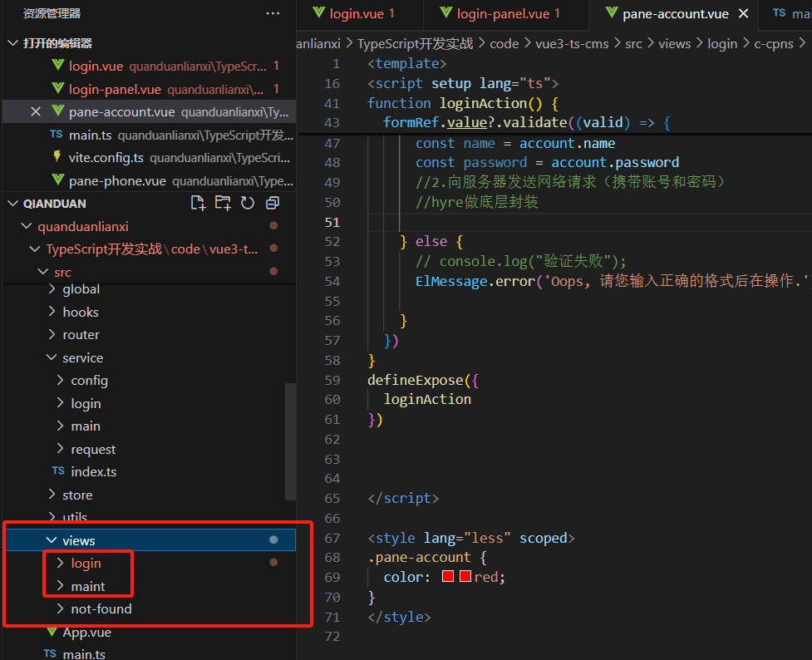Open login.vue from the open editors list

coord(149,66)
